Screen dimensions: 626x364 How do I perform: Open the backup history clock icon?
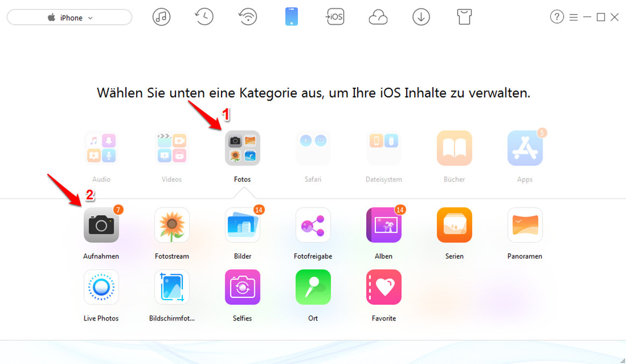(204, 17)
